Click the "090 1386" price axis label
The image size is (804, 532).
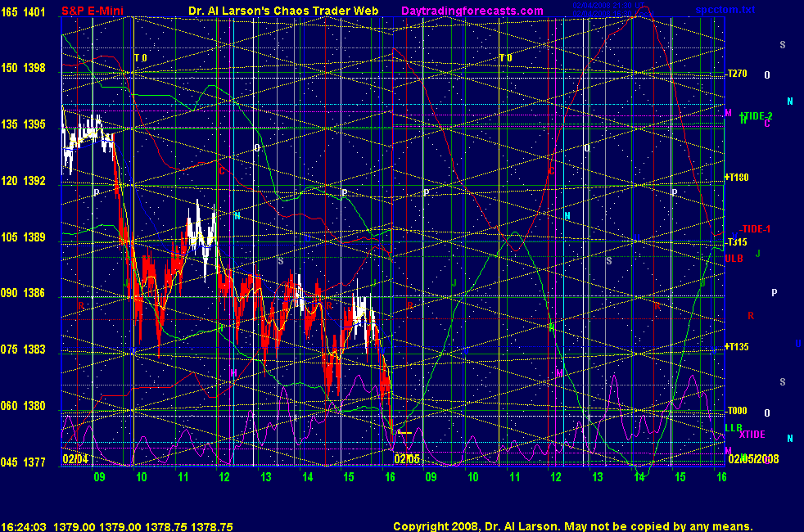click(23, 293)
